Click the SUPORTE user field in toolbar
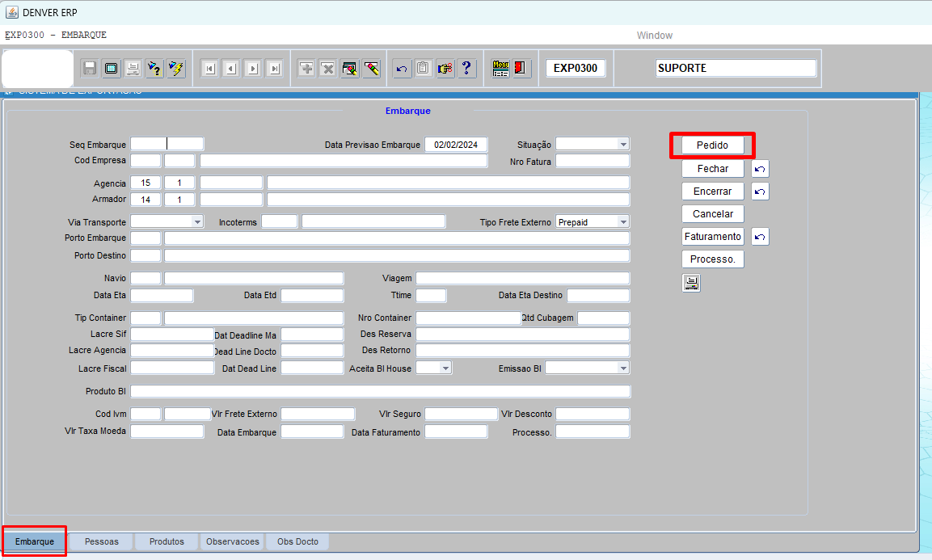This screenshot has width=932, height=560. tap(736, 69)
